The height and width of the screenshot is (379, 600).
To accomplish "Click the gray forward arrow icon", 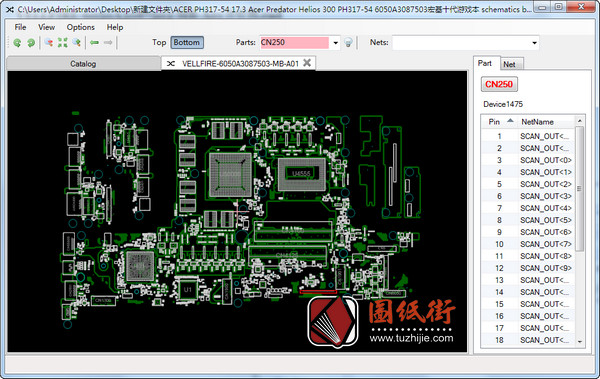I will 108,42.
